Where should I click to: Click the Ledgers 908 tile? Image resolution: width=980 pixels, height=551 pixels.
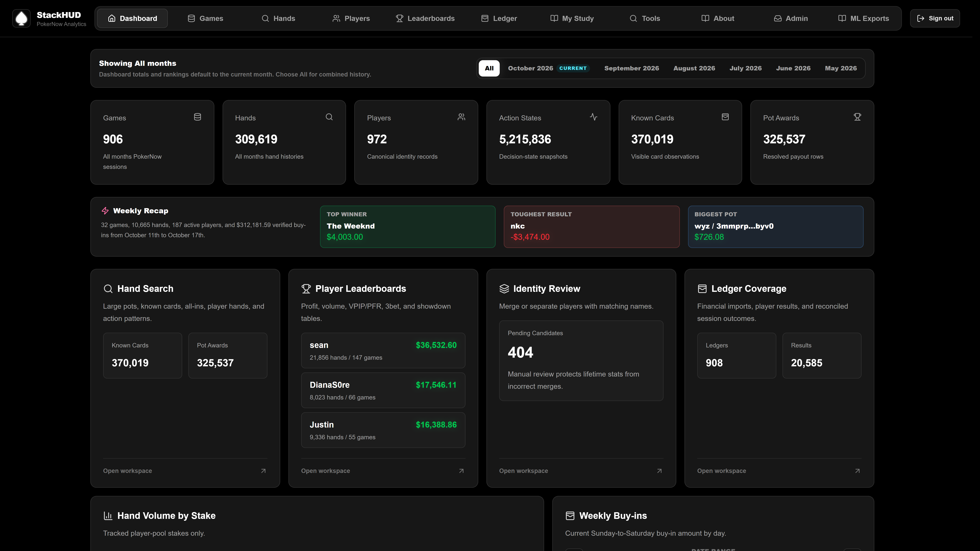point(736,356)
